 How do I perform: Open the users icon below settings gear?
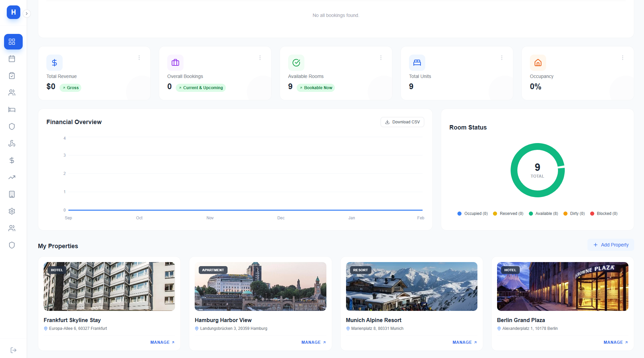(x=12, y=228)
